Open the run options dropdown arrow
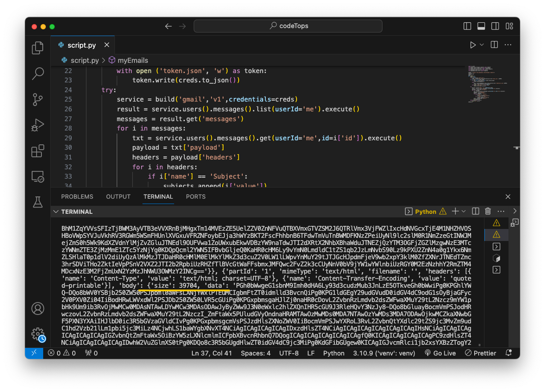The width and height of the screenshot is (545, 392). coord(482,45)
